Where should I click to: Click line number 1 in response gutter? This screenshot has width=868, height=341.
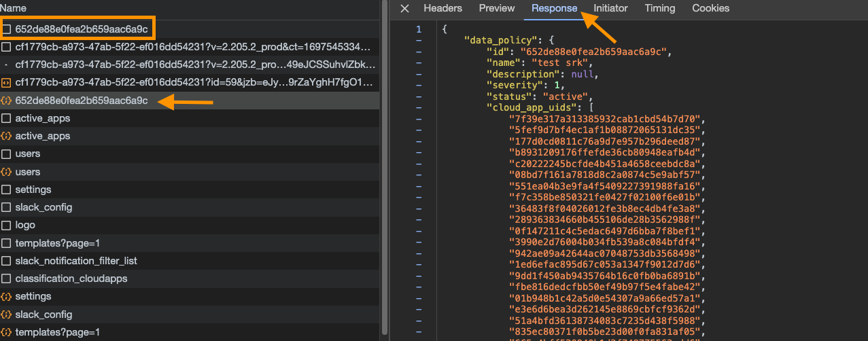pos(418,29)
